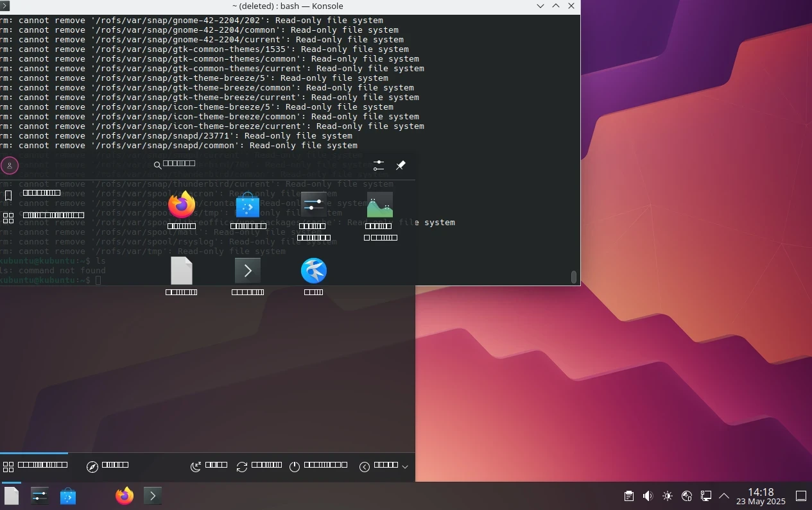Launch System Monitor from the launcher grid
Screen dimensions: 812x510
click(x=380, y=216)
